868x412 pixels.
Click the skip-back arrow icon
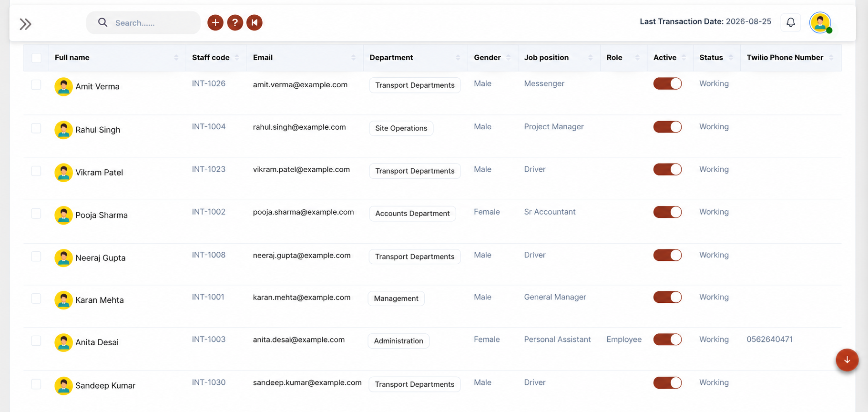click(255, 22)
